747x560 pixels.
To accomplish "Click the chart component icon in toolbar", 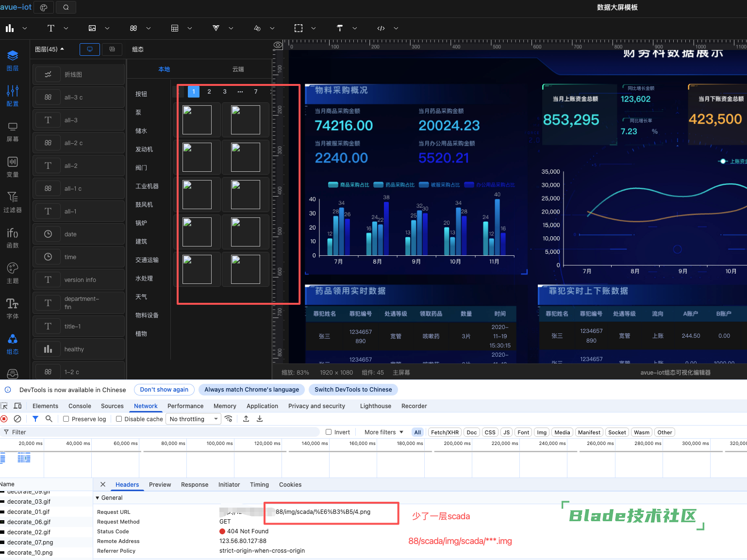I will (x=10, y=28).
